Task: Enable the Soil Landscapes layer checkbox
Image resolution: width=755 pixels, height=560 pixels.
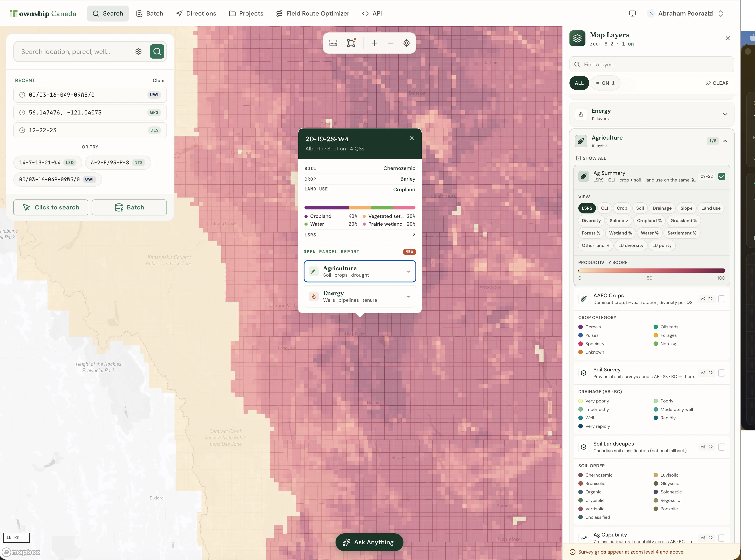Action: point(721,447)
